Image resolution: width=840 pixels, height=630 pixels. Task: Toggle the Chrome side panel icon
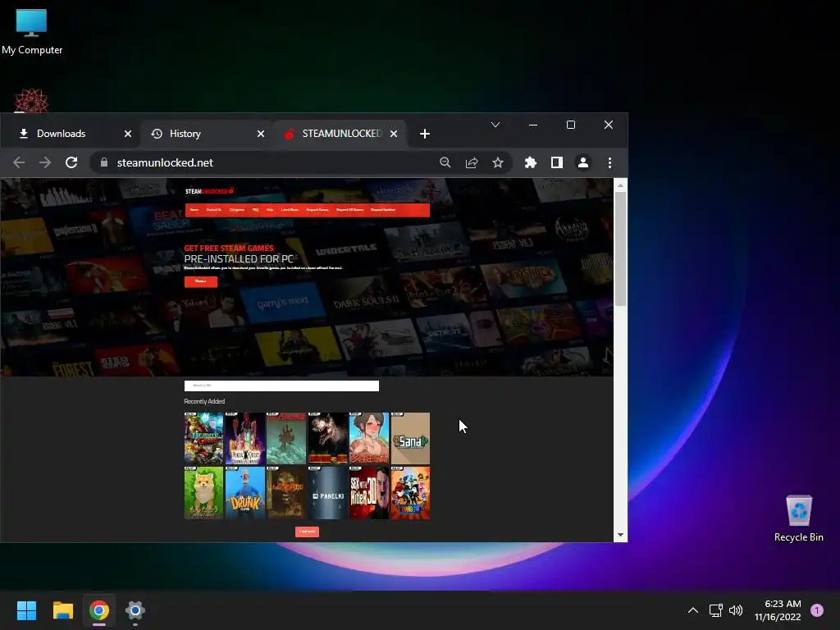click(557, 162)
